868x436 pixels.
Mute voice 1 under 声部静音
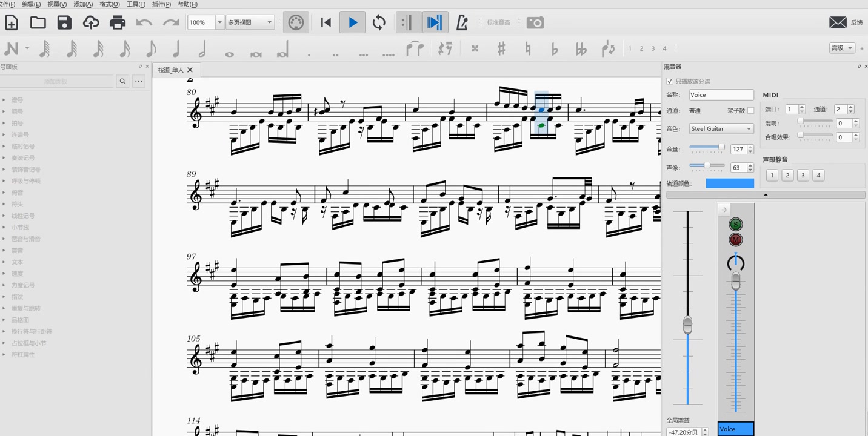[772, 175]
